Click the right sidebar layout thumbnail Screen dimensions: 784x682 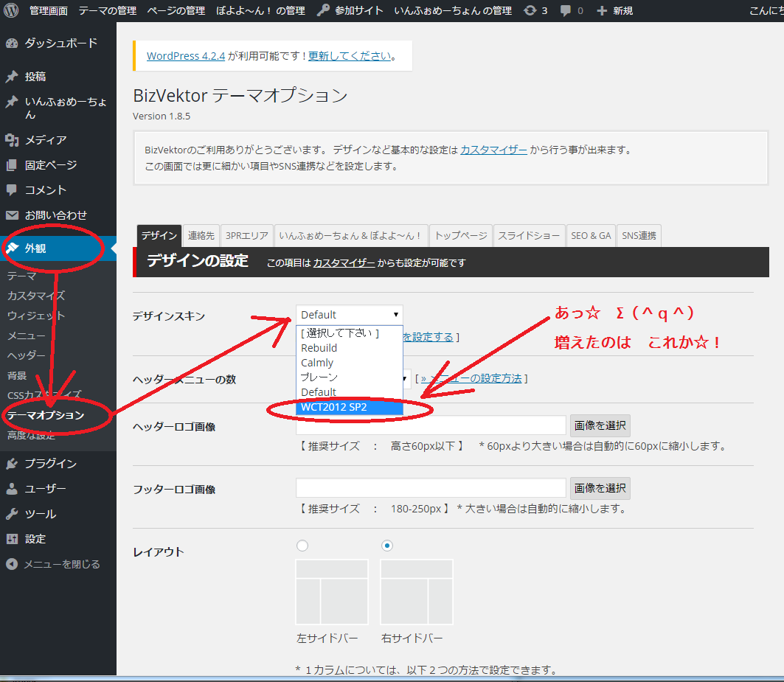[417, 592]
